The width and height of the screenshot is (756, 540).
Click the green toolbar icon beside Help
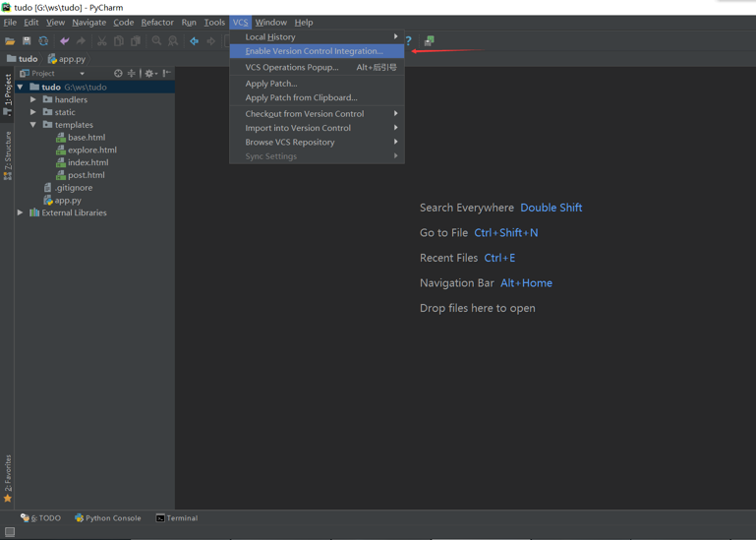pyautogui.click(x=429, y=41)
